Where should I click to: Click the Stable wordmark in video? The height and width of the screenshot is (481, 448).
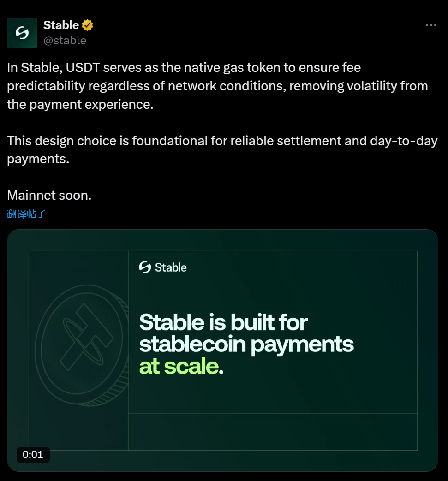pos(171,267)
